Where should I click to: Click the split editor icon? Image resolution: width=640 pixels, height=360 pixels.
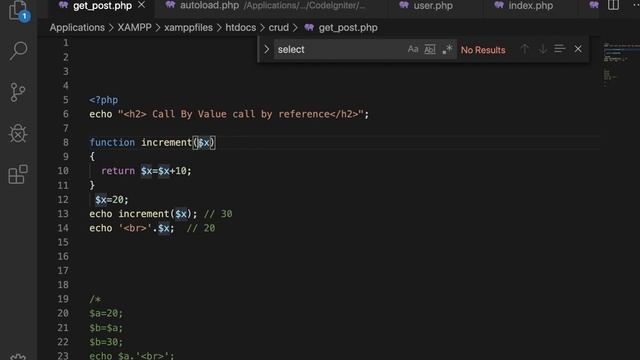click(x=613, y=5)
